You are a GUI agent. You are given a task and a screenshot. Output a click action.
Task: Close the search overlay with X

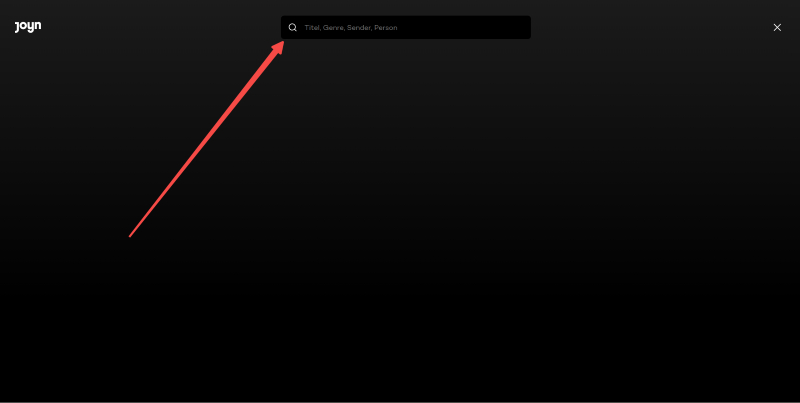click(x=777, y=28)
